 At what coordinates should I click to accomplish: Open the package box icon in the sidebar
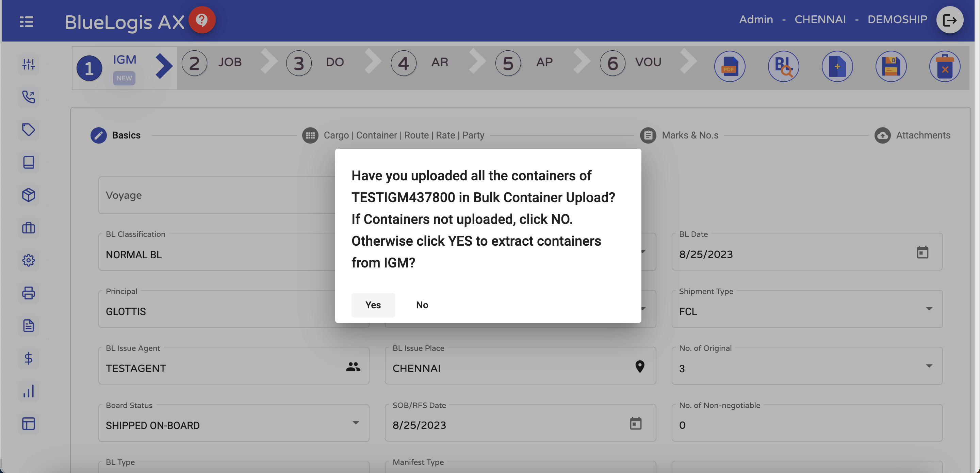(x=29, y=195)
